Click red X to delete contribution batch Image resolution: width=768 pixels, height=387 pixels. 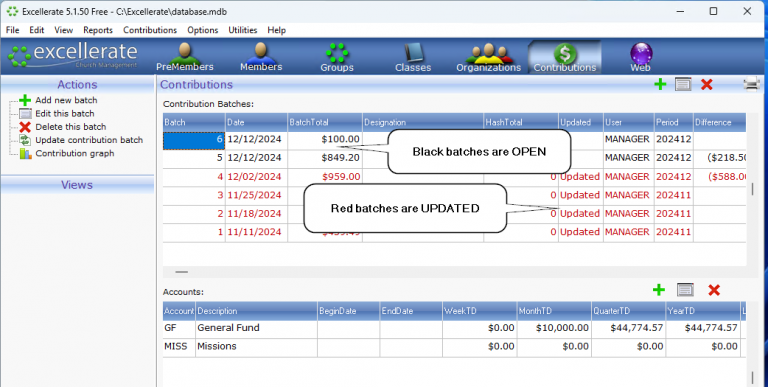click(706, 84)
